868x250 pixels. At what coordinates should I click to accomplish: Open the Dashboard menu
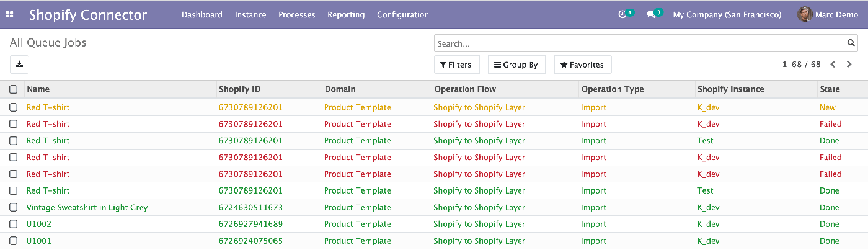(x=202, y=14)
